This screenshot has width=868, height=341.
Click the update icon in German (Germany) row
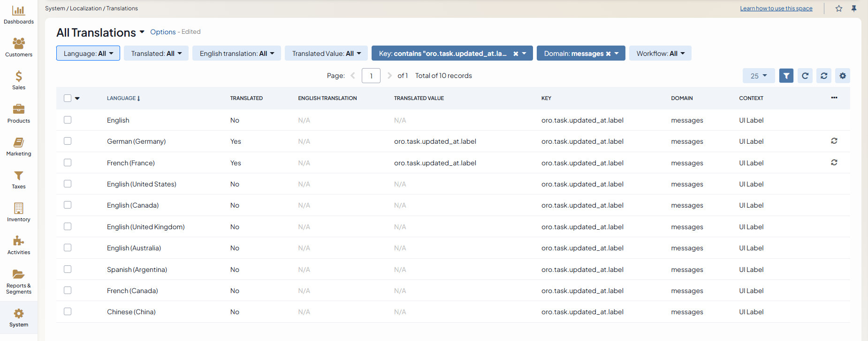[834, 141]
